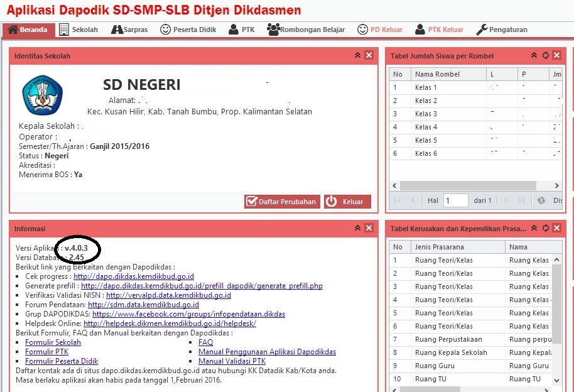Sort by Nama column in Prasarana table

[533, 247]
